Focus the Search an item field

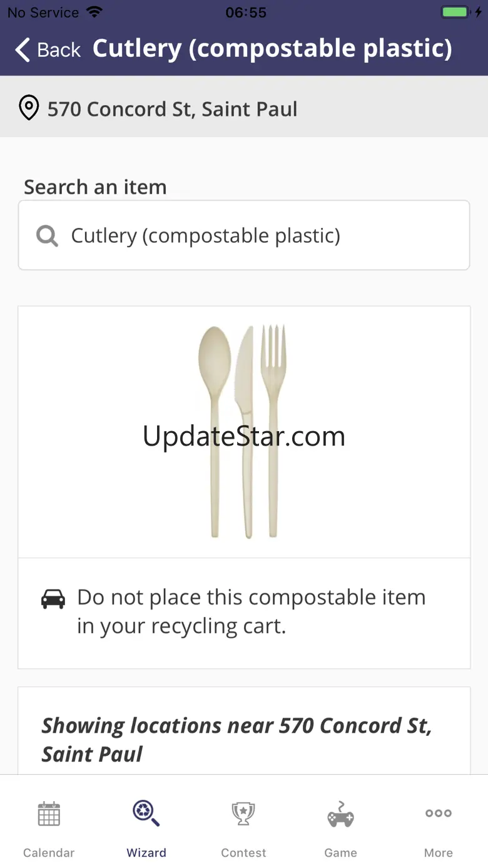(x=244, y=235)
